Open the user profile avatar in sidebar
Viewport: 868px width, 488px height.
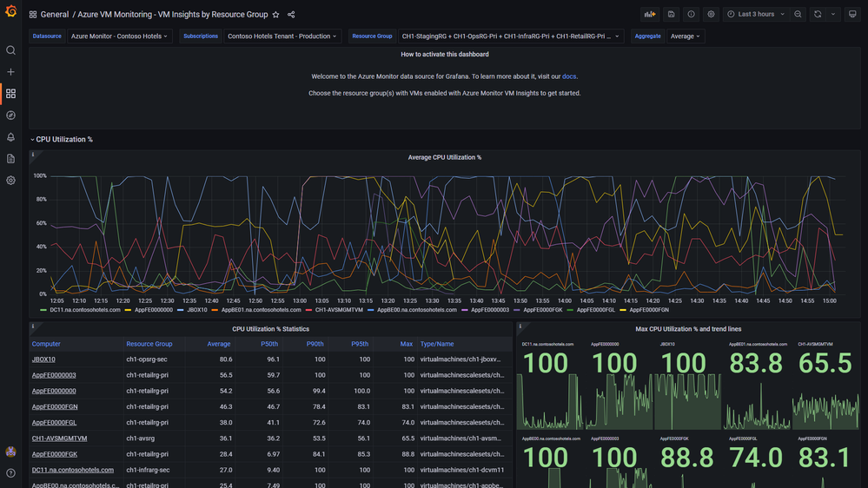(x=10, y=452)
